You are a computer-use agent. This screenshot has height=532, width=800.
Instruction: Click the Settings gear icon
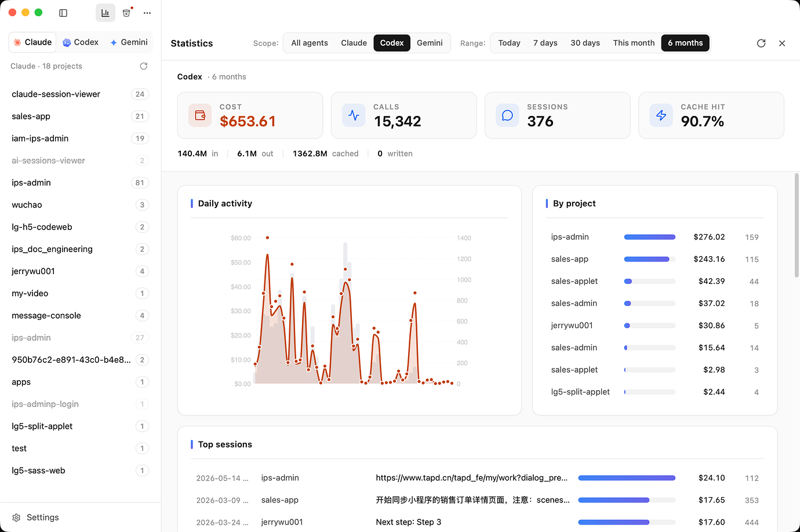coord(16,518)
